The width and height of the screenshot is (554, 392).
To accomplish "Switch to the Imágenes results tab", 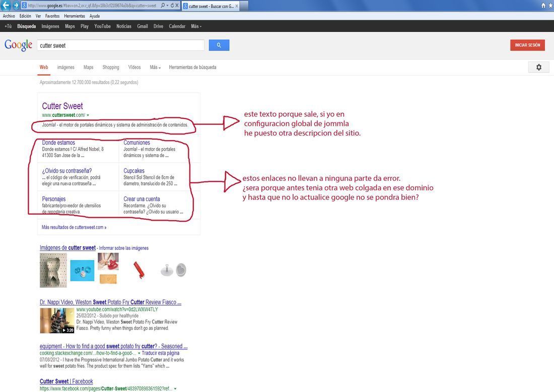I will click(65, 67).
